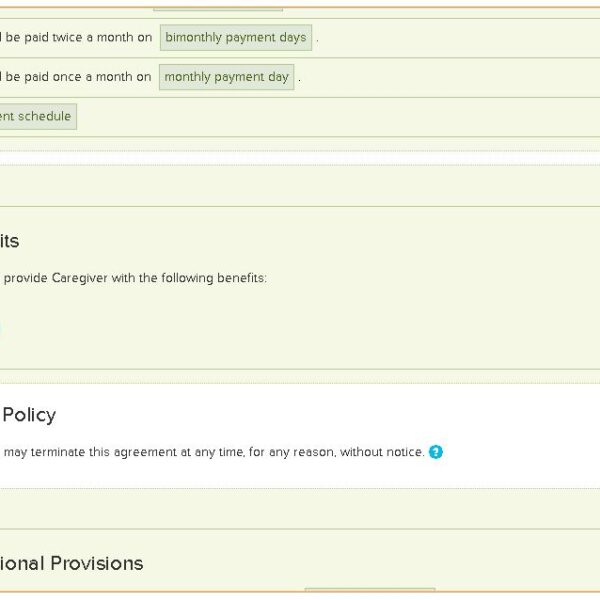Click the 'Provisions' section heading

coord(72,563)
